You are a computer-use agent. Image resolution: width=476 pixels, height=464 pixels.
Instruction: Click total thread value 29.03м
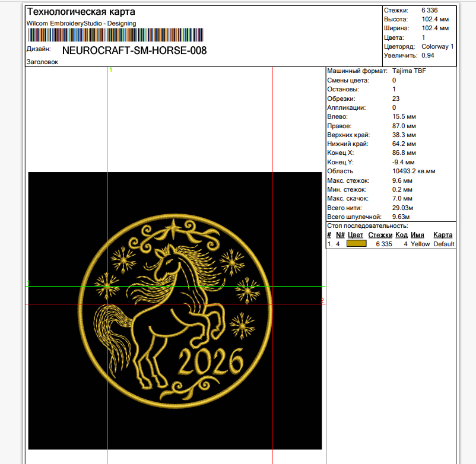402,208
